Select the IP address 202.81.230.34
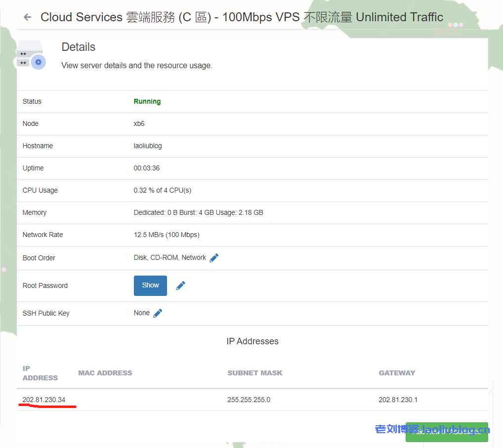Viewport: 503px width, 448px height. coord(44,400)
